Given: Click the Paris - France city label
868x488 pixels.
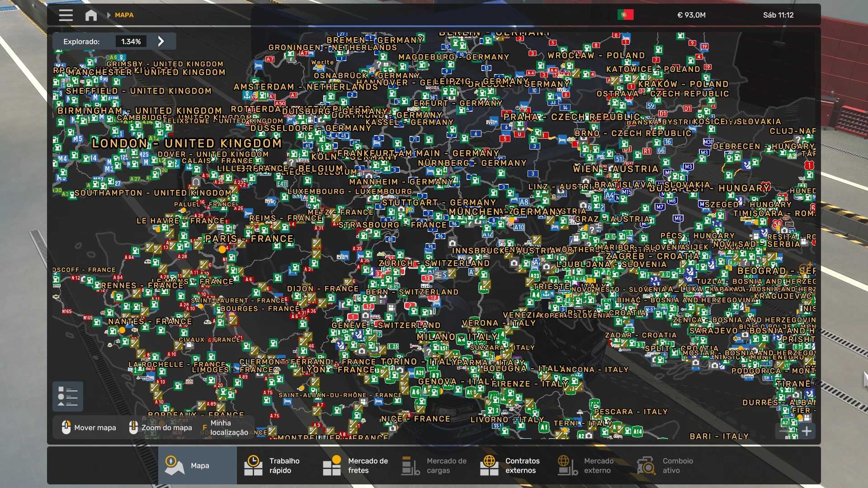Looking at the screenshot, I should pos(249,239).
